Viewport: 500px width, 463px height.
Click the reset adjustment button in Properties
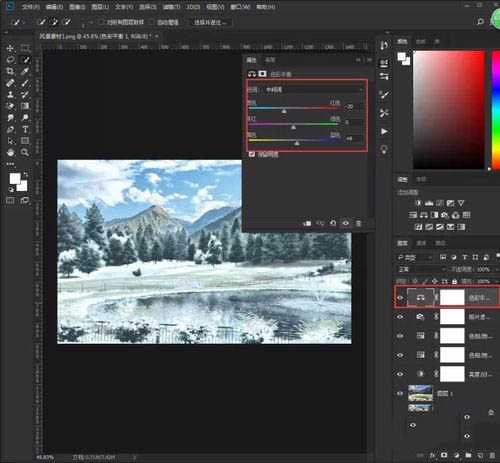pyautogui.click(x=333, y=223)
